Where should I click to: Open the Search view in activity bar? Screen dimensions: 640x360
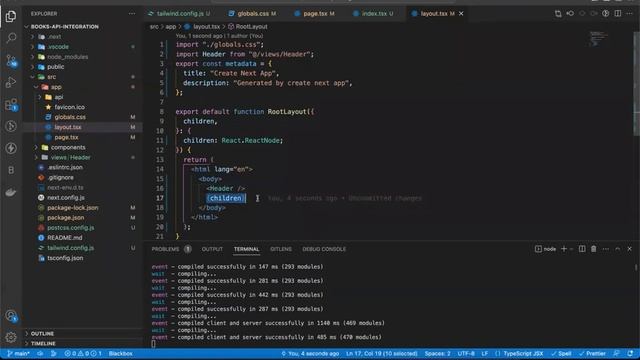point(11,38)
